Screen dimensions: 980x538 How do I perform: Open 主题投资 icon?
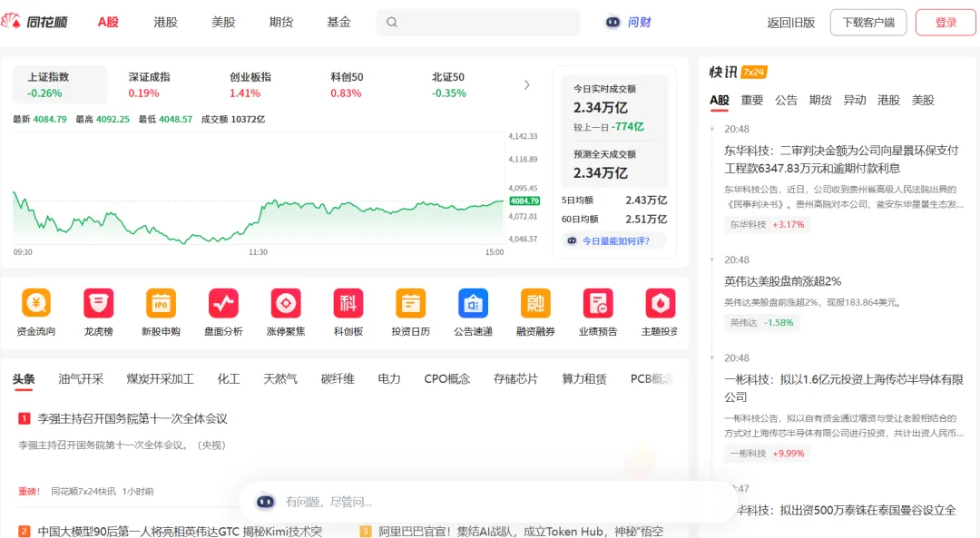point(661,303)
